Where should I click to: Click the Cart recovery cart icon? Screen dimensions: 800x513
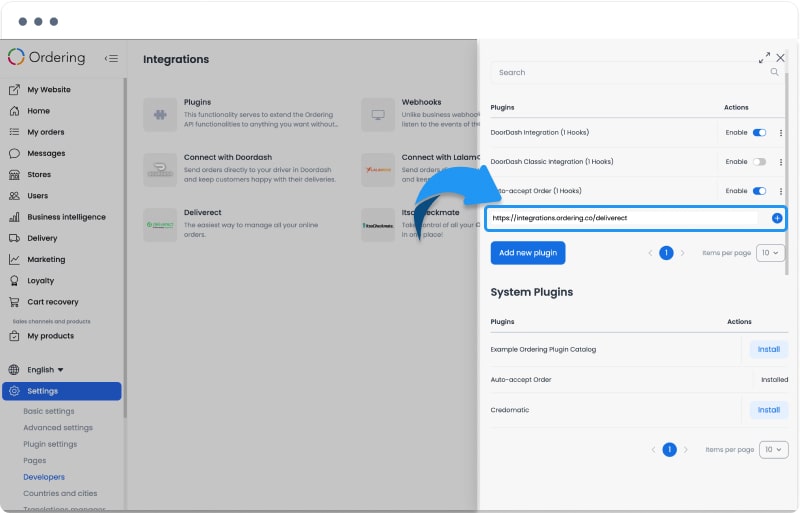pyautogui.click(x=14, y=302)
